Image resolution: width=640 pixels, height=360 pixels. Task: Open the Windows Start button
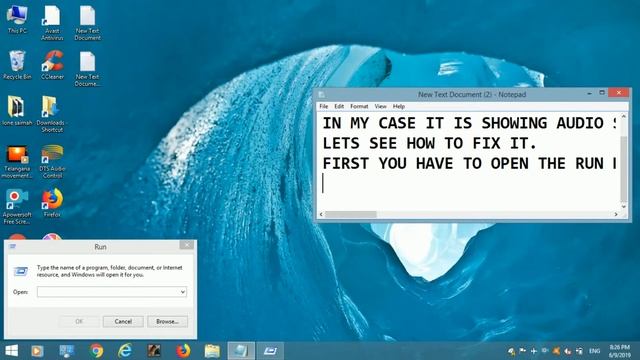pos(12,351)
